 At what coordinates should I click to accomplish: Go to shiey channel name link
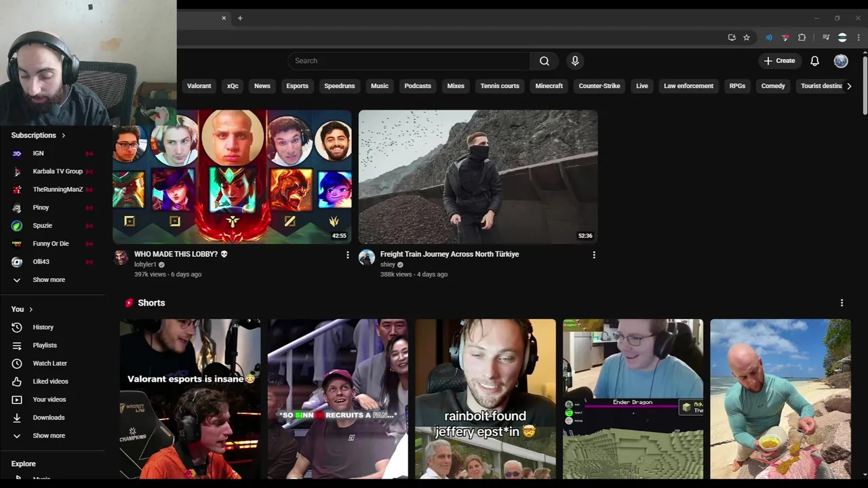(x=388, y=264)
